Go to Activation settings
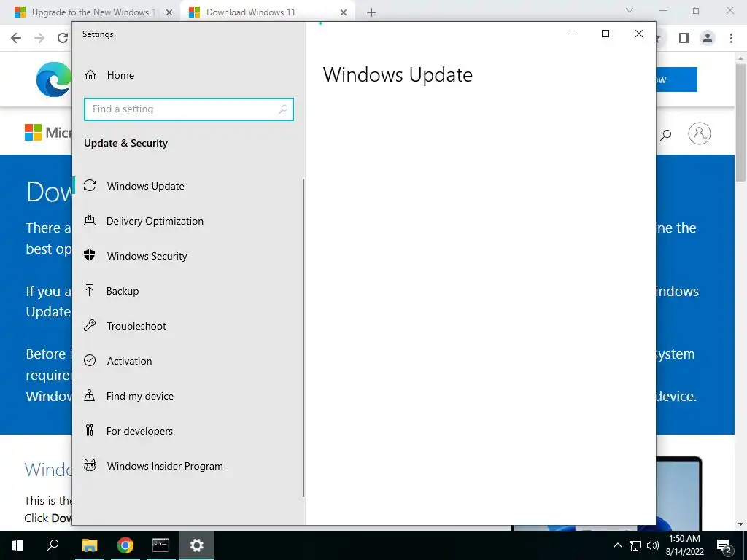 click(187, 361)
